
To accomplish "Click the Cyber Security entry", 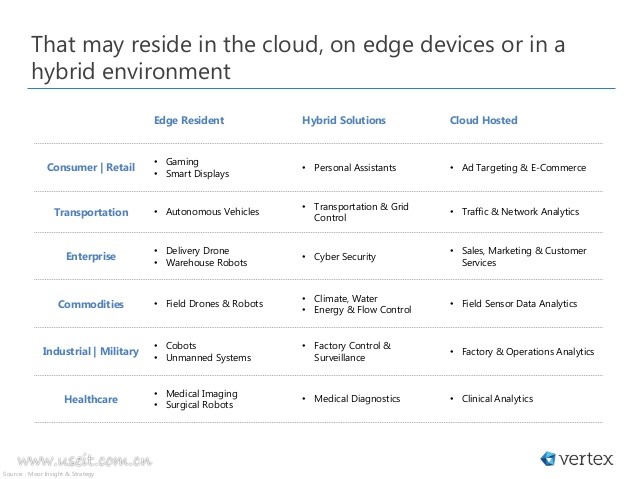I will coord(345,257).
